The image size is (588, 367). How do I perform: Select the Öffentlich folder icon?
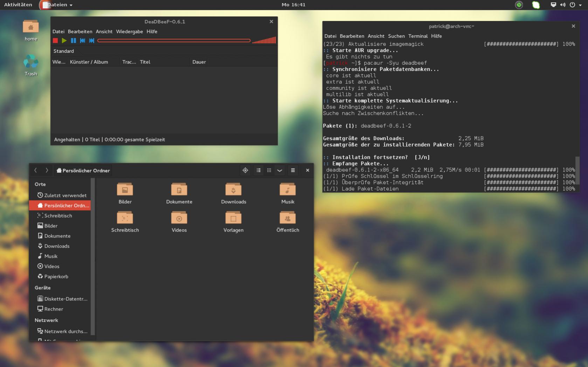tap(288, 218)
